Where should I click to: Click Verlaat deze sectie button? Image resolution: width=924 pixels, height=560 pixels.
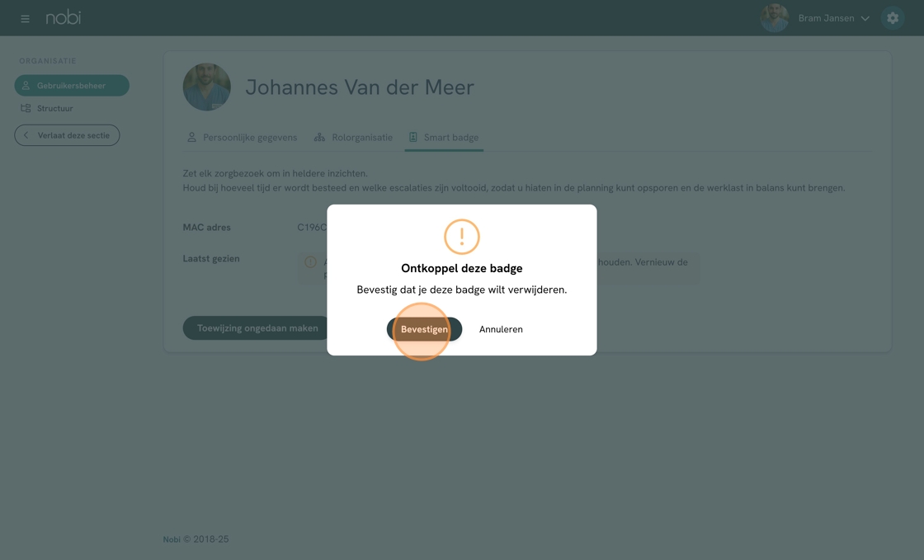pyautogui.click(x=67, y=135)
